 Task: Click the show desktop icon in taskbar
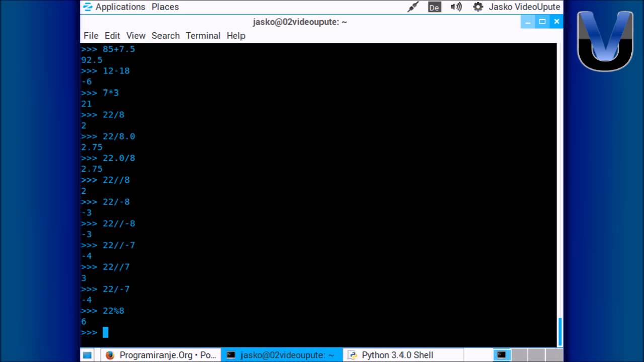tap(87, 355)
